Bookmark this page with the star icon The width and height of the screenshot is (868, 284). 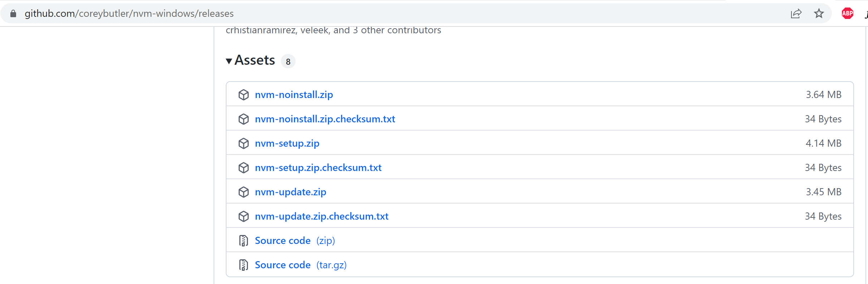coord(819,14)
